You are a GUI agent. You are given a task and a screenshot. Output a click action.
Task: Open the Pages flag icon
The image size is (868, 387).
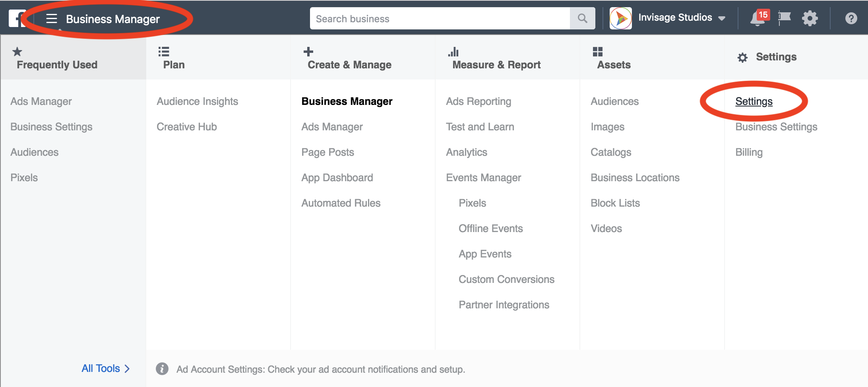click(784, 18)
